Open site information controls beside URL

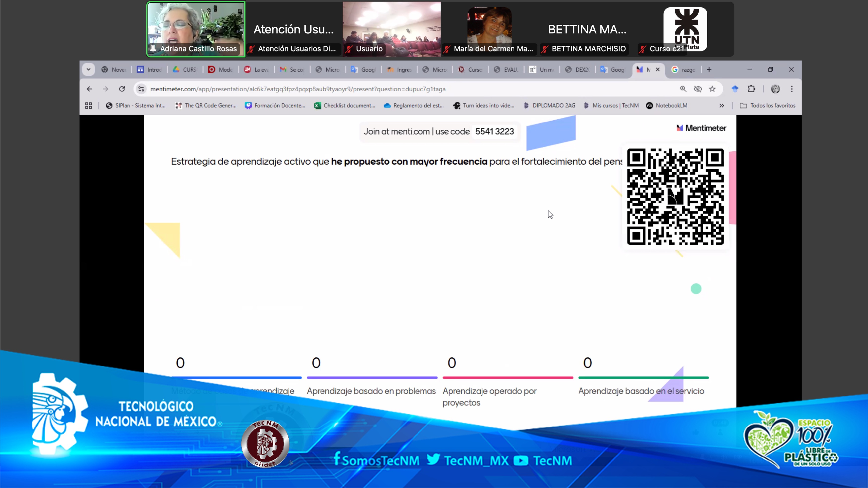coord(141,89)
